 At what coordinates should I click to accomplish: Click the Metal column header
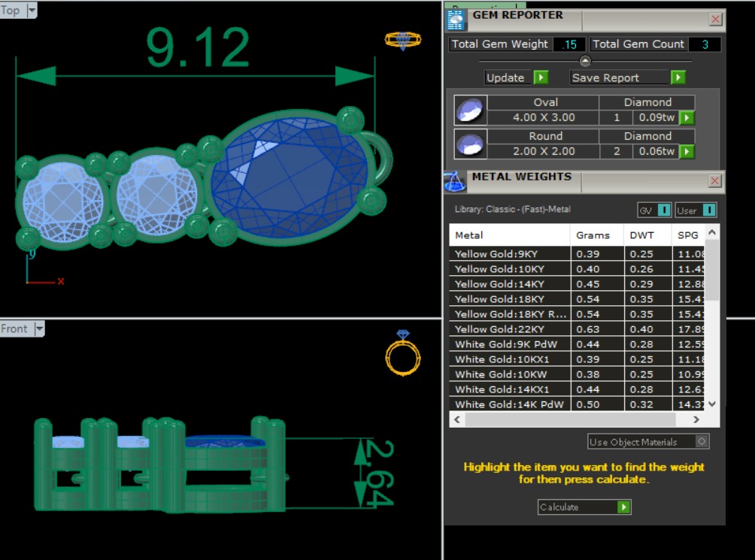[510, 235]
